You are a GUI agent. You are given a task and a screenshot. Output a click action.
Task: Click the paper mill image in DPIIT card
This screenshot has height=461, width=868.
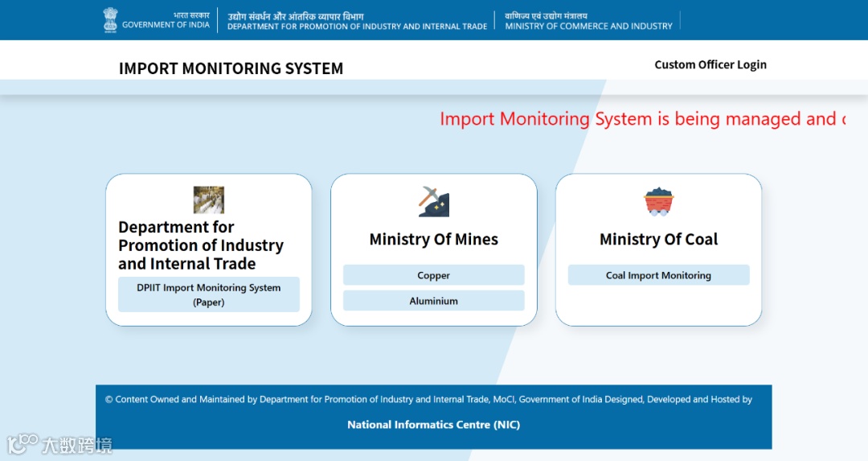tap(209, 200)
